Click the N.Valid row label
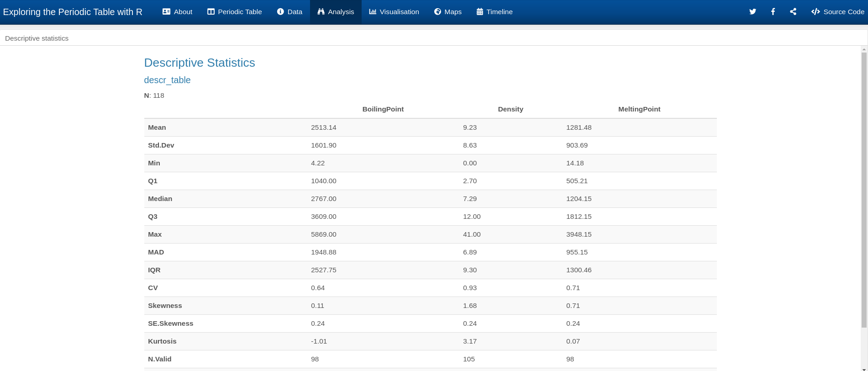The width and height of the screenshot is (868, 371). point(160,359)
